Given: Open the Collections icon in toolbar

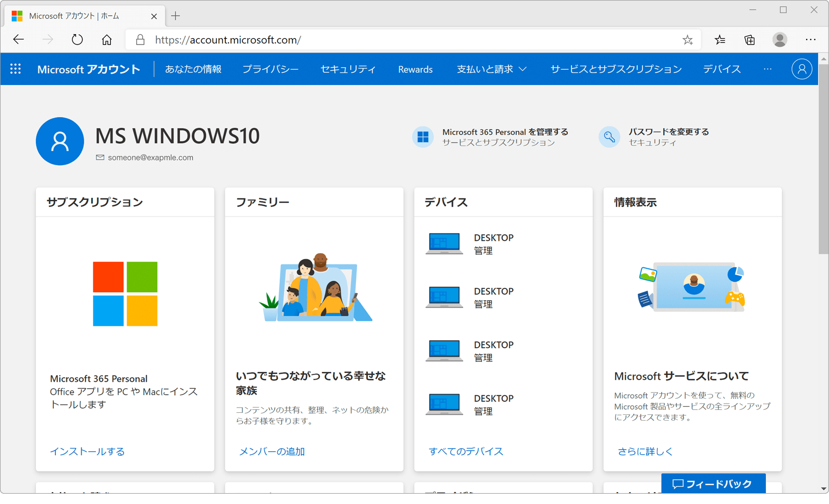Looking at the screenshot, I should pyautogui.click(x=750, y=40).
